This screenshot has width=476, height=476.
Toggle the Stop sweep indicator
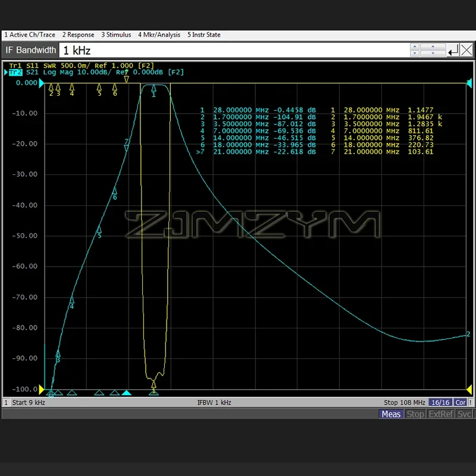(x=415, y=414)
